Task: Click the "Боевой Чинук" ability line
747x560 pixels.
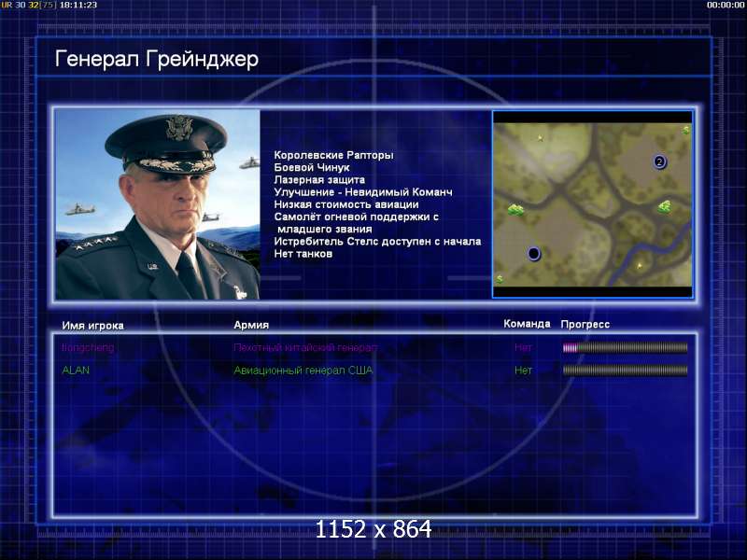Action: tap(312, 168)
